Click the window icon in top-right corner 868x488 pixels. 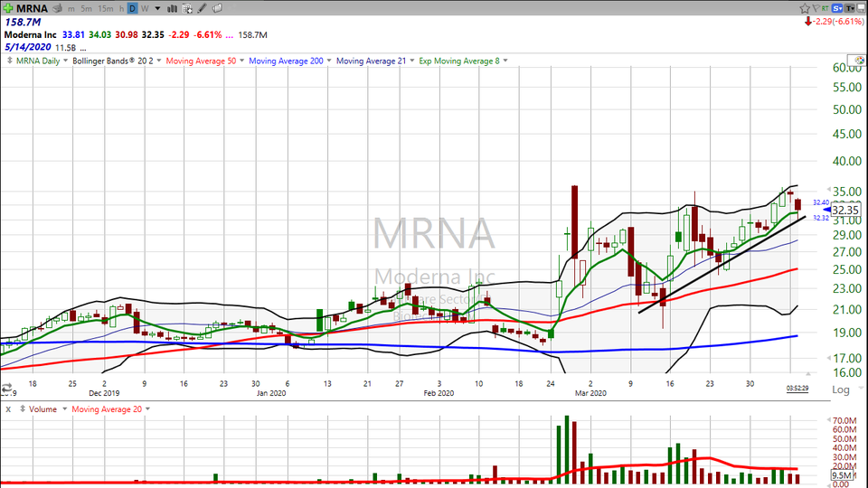pos(861,8)
